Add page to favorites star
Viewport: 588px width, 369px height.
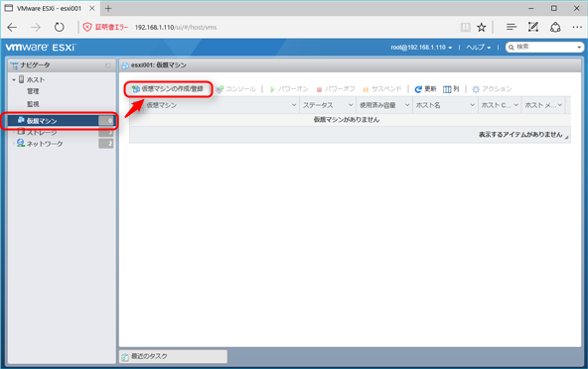[481, 27]
